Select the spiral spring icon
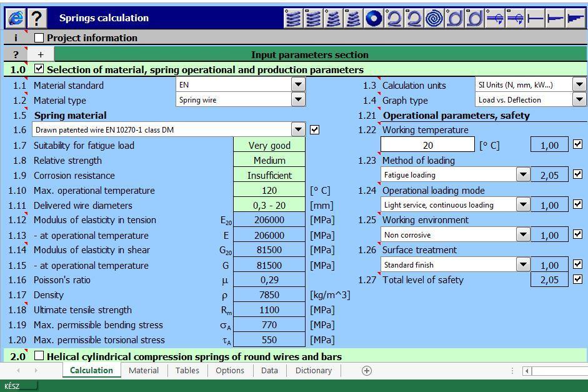The width and height of the screenshot is (588, 392). click(434, 18)
